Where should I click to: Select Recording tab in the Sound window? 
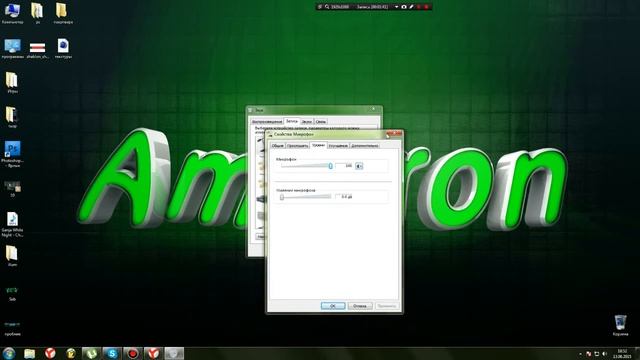(291, 121)
